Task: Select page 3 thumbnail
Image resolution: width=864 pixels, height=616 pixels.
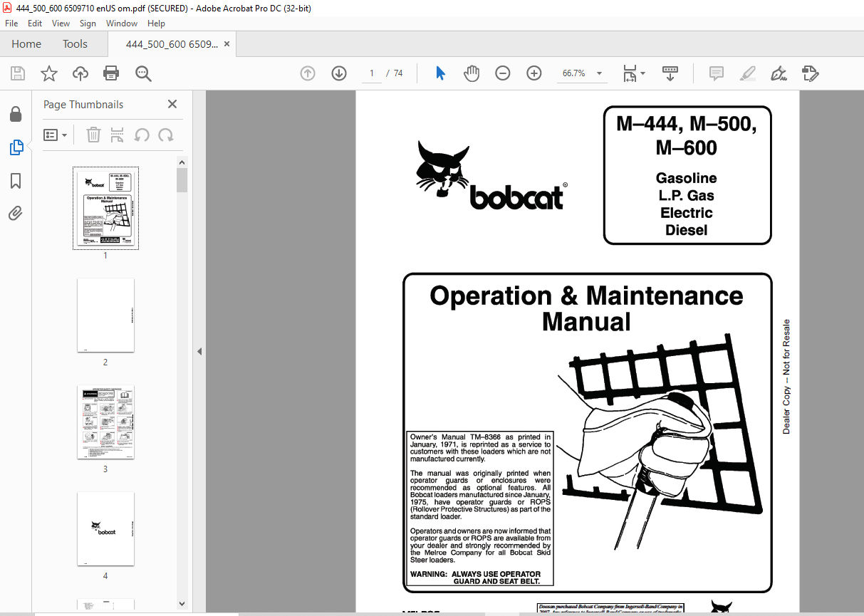Action: click(105, 422)
